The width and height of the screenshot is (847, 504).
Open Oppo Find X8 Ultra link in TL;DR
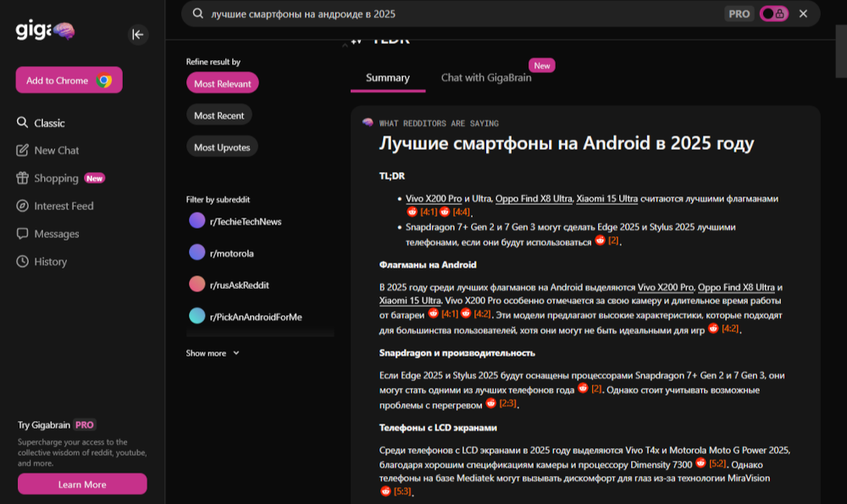[534, 199]
